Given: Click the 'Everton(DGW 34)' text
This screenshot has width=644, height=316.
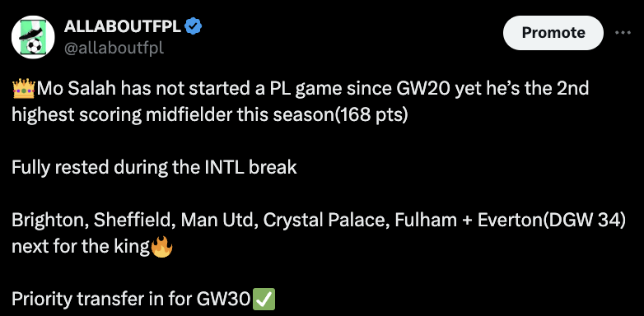Looking at the screenshot, I should [553, 221].
